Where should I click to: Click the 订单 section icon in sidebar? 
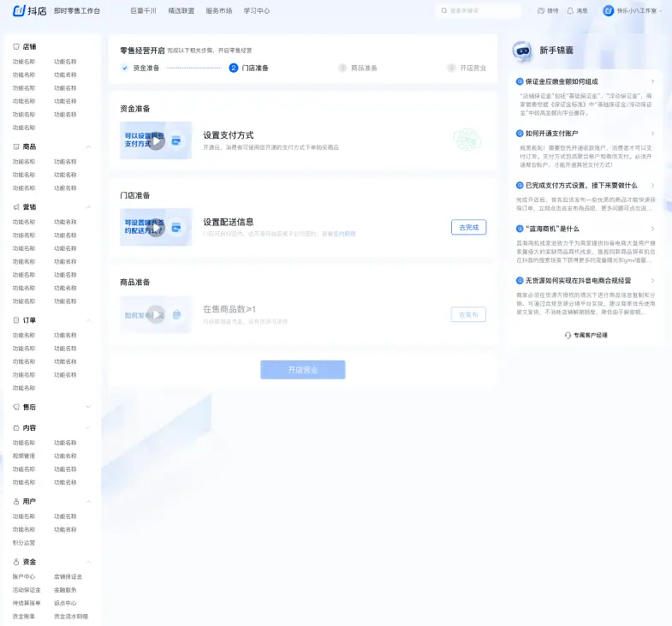[x=16, y=320]
